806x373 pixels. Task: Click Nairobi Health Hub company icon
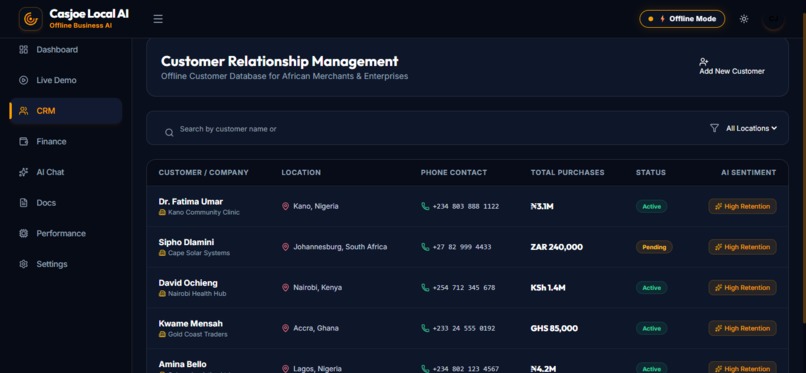162,293
